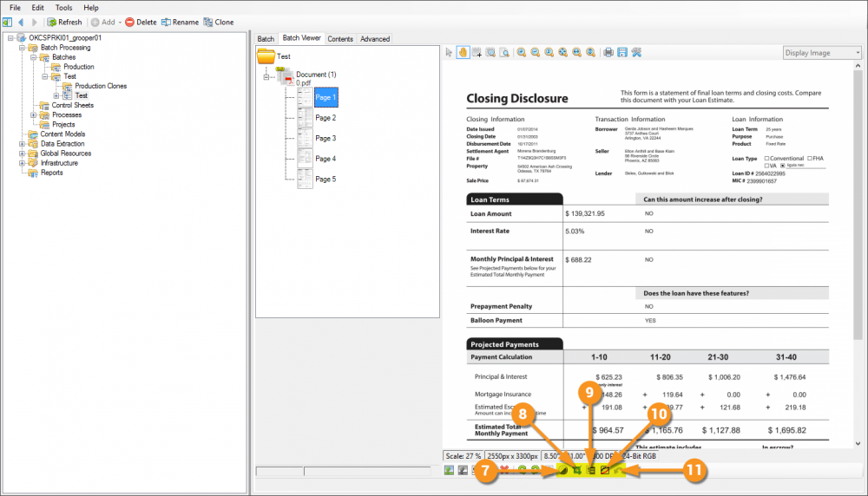Open the Edit menu
868x496 pixels.
tap(37, 8)
